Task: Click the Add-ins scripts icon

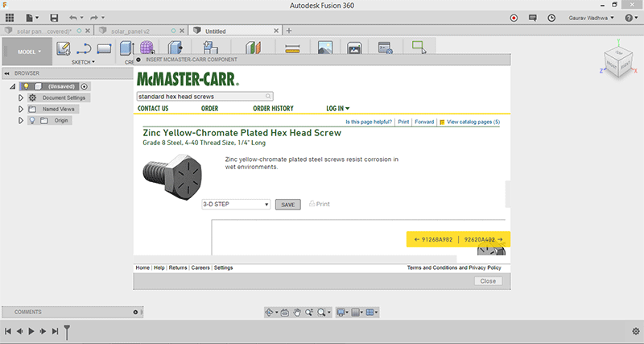Action: 386,48
